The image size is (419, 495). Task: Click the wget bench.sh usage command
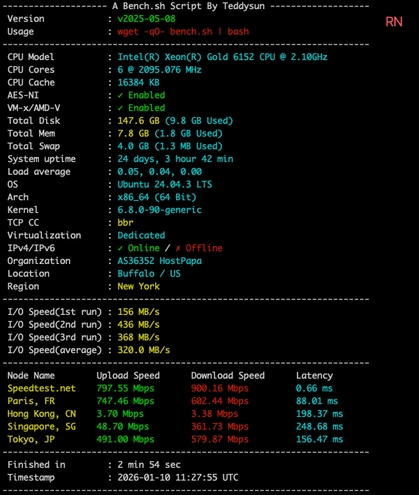(x=183, y=32)
